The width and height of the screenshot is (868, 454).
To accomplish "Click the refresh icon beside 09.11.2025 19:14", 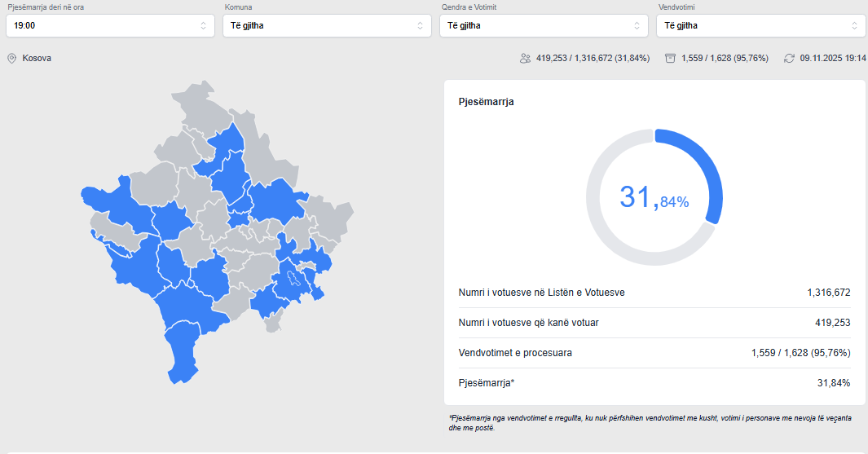I will tap(789, 59).
